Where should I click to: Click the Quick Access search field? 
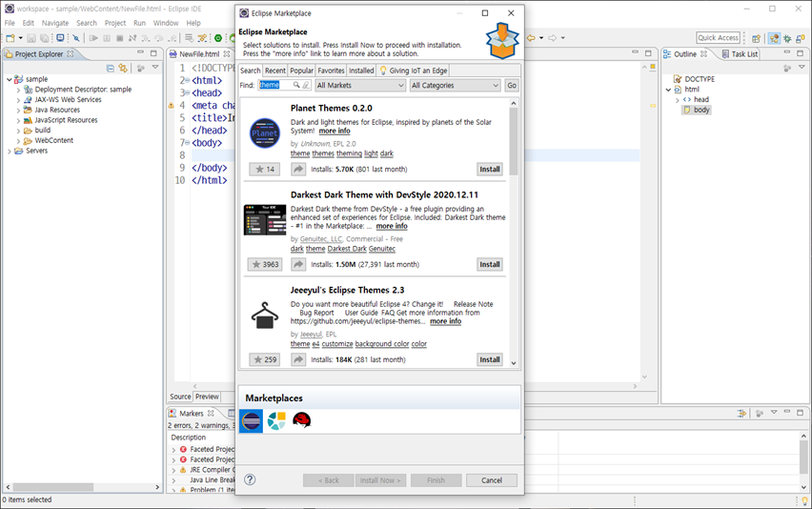pos(719,38)
